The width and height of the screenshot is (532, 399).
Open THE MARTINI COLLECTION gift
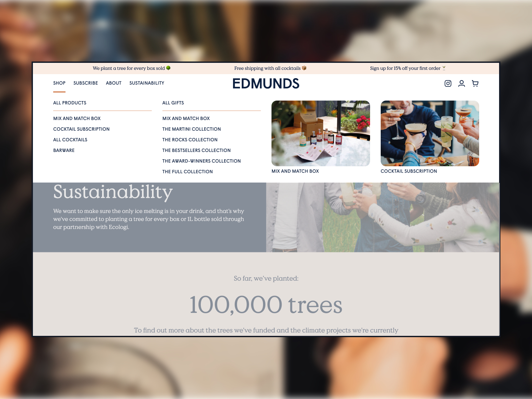tap(192, 129)
